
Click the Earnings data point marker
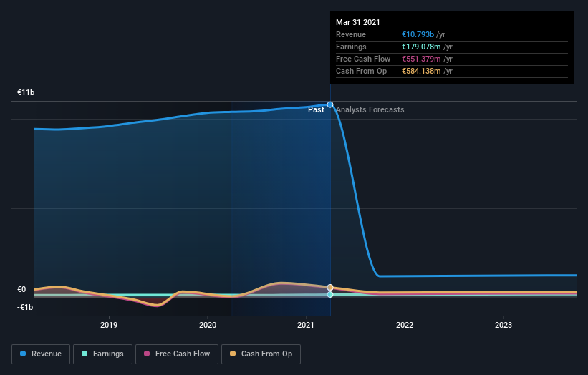(330, 294)
